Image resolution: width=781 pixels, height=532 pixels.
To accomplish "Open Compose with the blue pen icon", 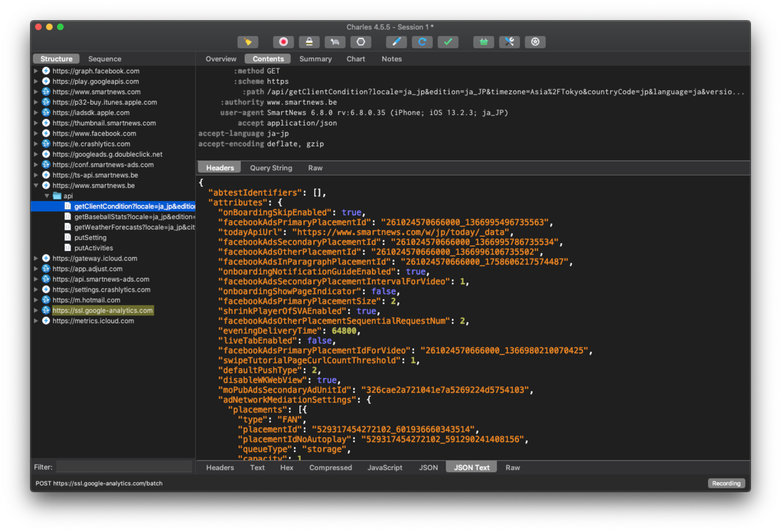I will point(396,42).
